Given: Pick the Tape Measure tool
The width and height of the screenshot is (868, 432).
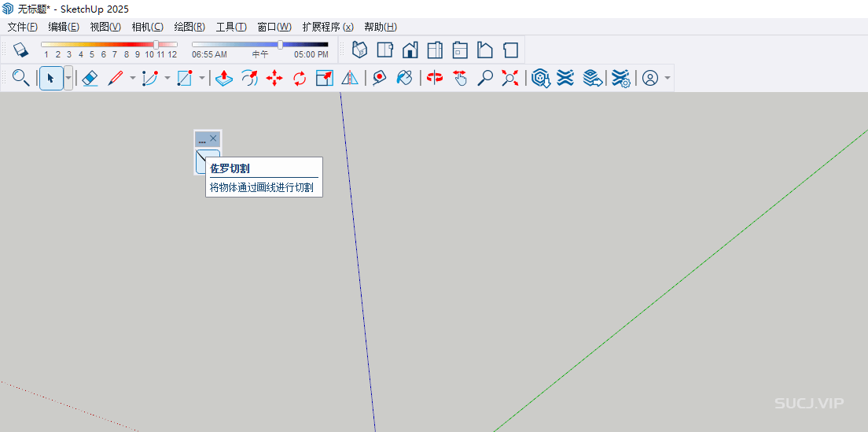Looking at the screenshot, I should click(380, 78).
